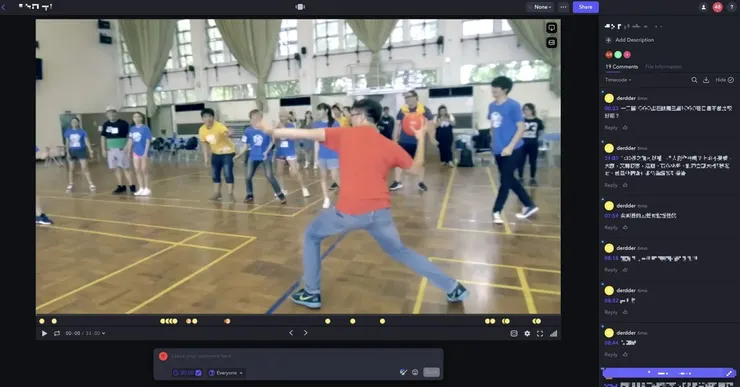Toggle Hide completed comments
The height and width of the screenshot is (387, 740).
724,80
